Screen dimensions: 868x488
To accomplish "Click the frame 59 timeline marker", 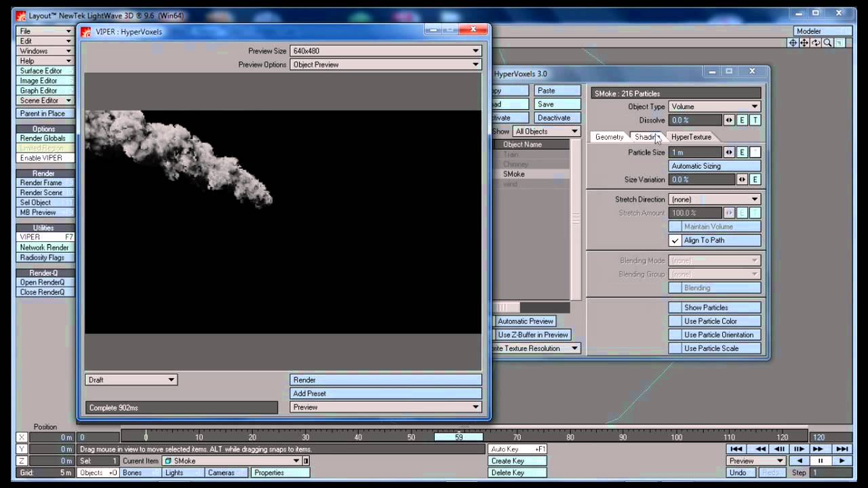I will pos(459,437).
